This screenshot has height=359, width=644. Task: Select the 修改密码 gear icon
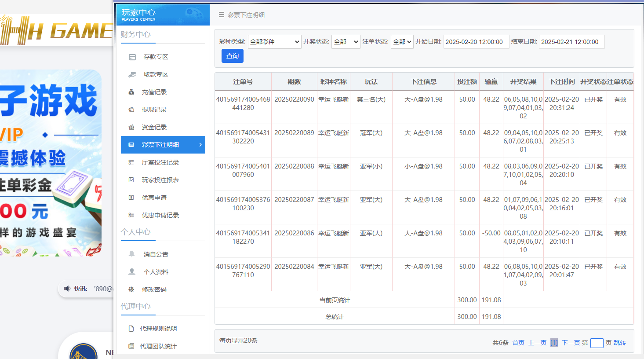[132, 289]
